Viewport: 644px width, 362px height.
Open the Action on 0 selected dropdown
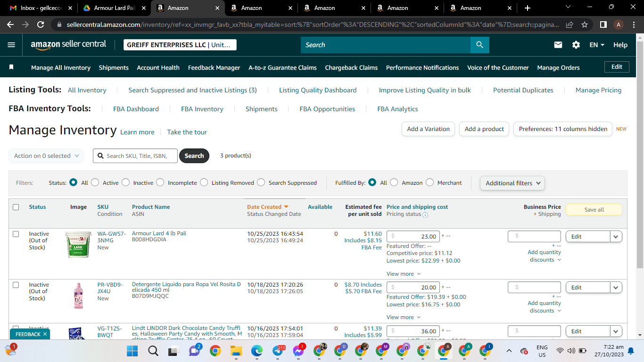click(x=46, y=156)
